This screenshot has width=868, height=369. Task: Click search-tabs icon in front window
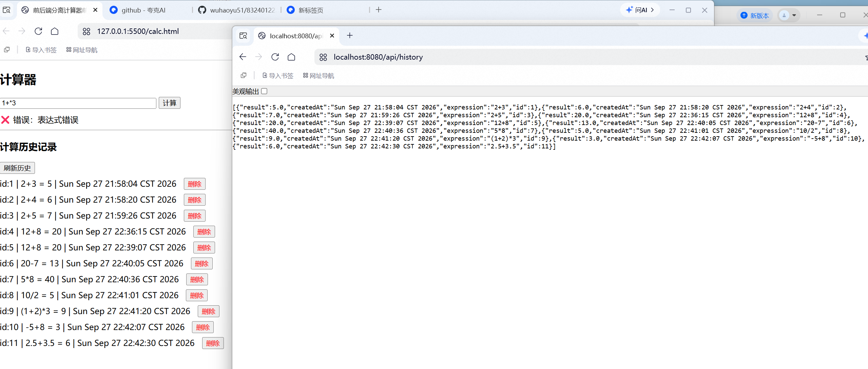click(x=243, y=36)
